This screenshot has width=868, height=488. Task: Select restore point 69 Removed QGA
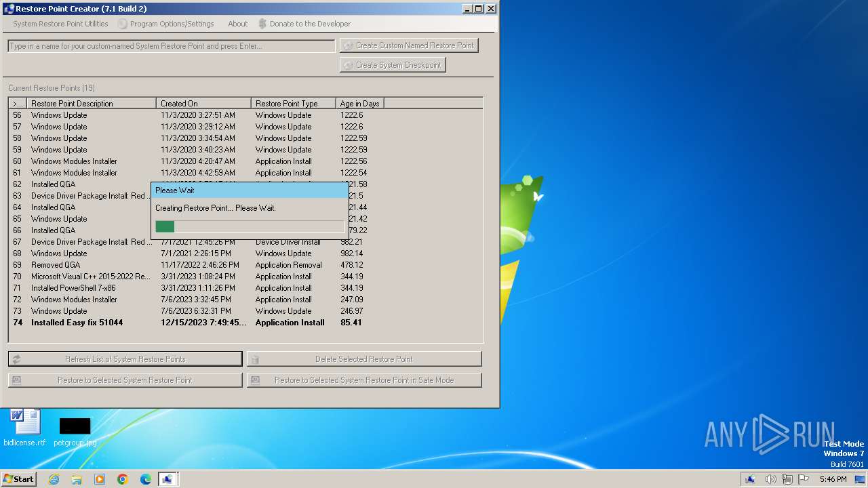pos(246,265)
